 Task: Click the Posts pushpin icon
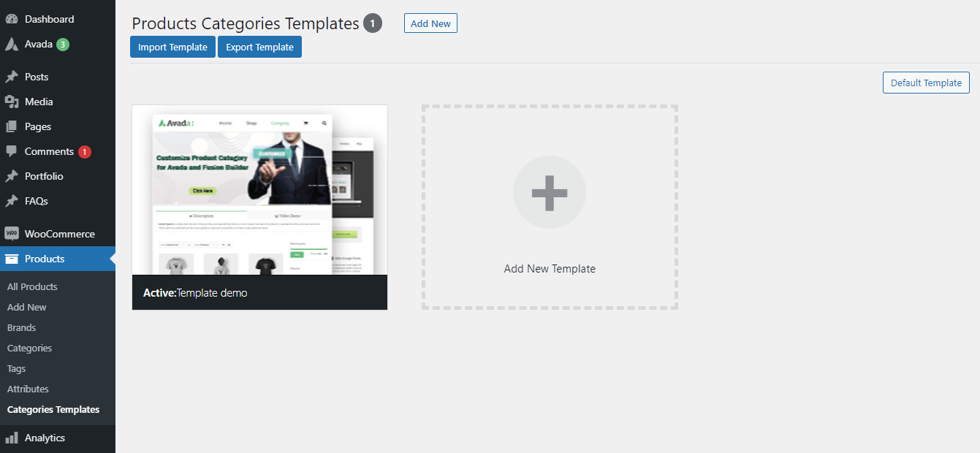pyautogui.click(x=12, y=77)
